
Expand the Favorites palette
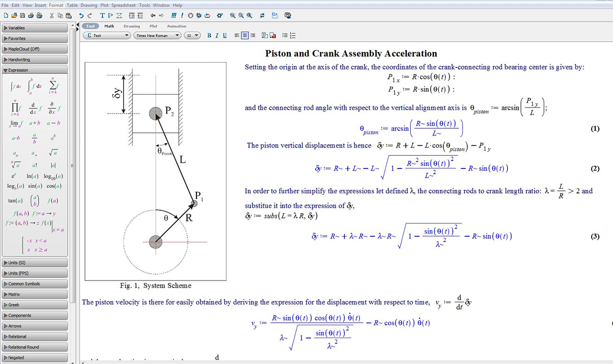[35, 39]
